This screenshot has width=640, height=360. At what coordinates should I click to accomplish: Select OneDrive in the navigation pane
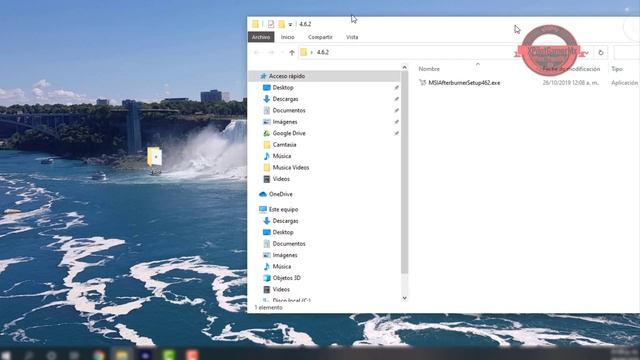coord(280,194)
